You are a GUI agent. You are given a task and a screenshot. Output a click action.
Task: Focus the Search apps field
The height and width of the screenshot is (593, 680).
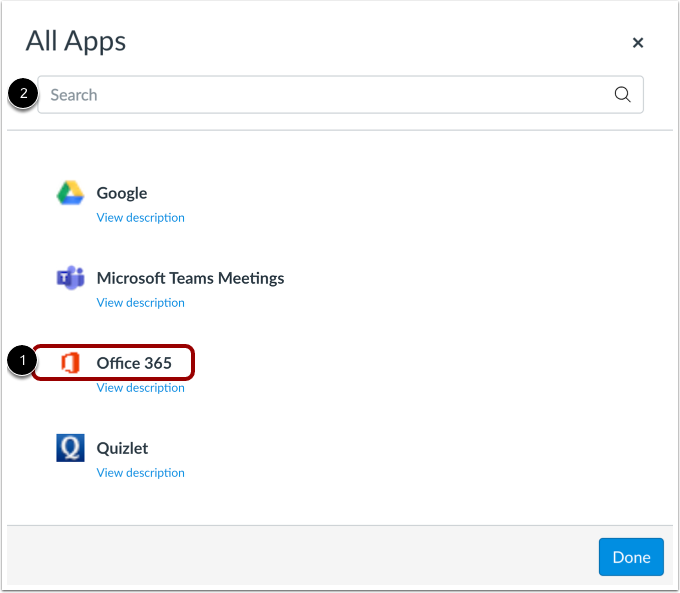(x=340, y=95)
